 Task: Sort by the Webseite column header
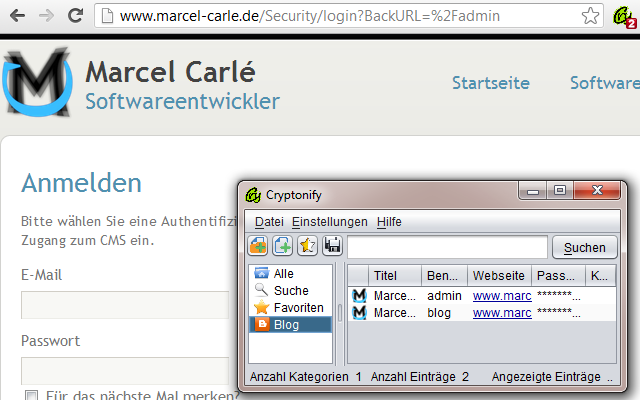pos(499,276)
